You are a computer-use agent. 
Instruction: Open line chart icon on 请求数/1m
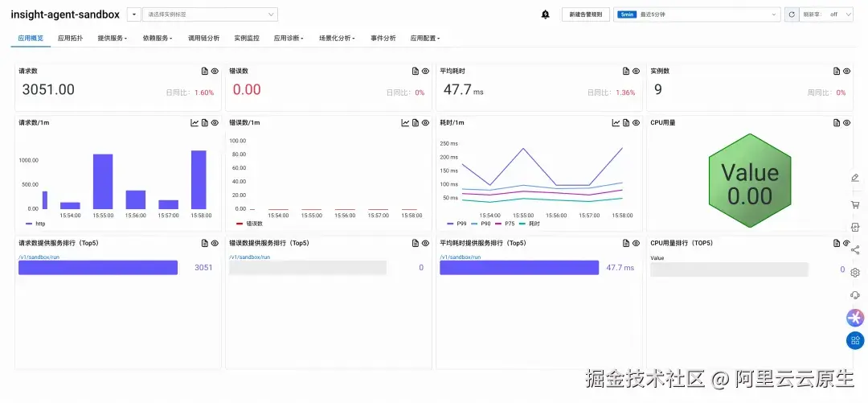pos(194,122)
